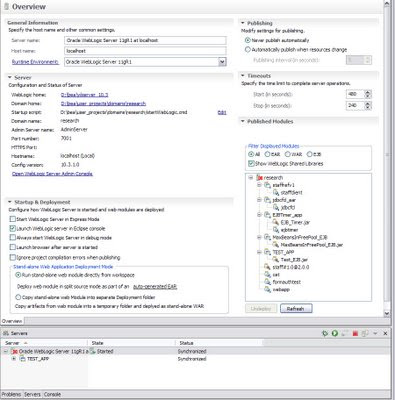Click the jdbcfd_ear module icon

267,200
